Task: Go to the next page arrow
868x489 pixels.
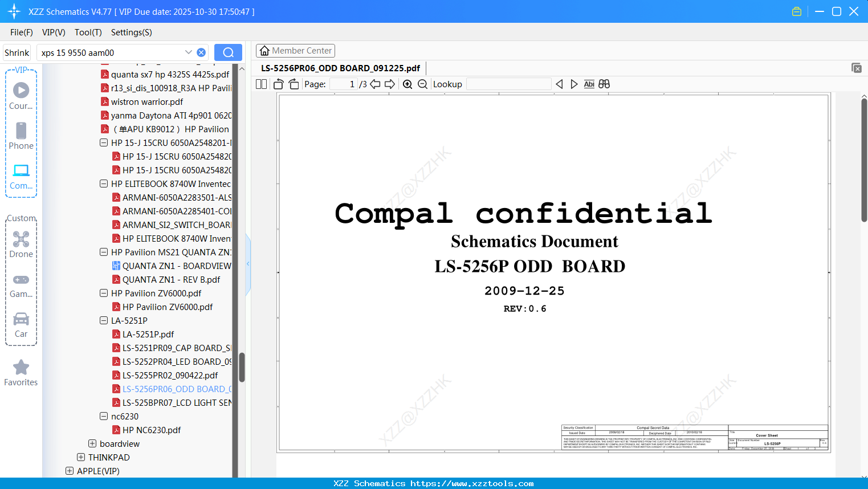Action: tap(390, 84)
